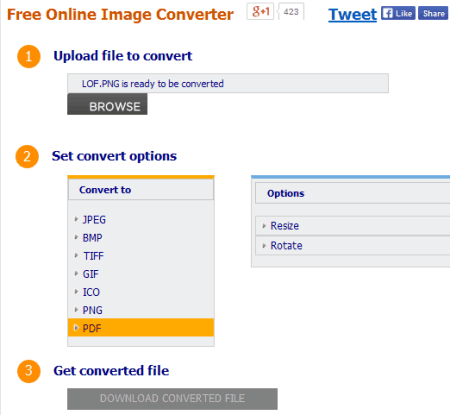Click the arrow beside PDF
Image resolution: width=450 pixels, height=415 pixels.
tap(76, 328)
